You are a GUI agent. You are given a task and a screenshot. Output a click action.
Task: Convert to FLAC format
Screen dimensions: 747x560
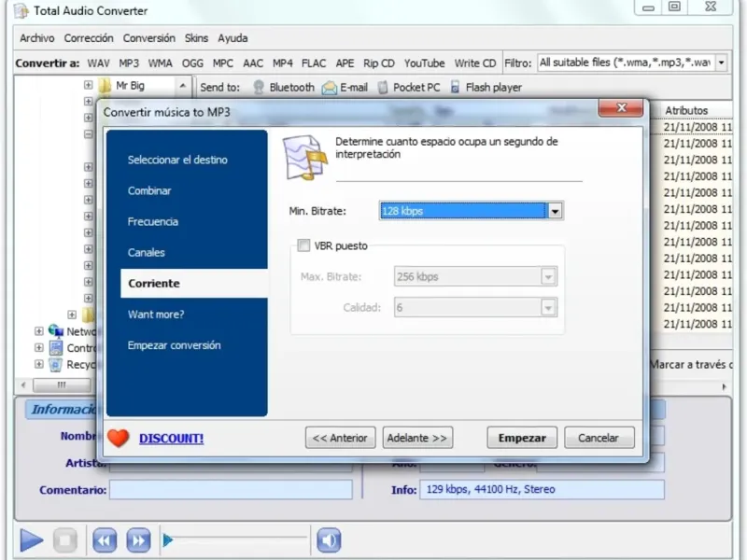314,63
